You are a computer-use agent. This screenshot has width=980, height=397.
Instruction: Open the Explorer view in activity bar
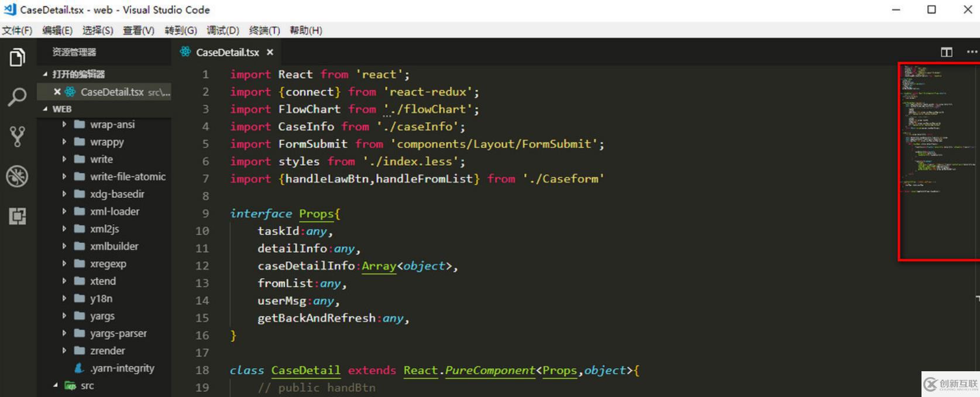tap(18, 57)
